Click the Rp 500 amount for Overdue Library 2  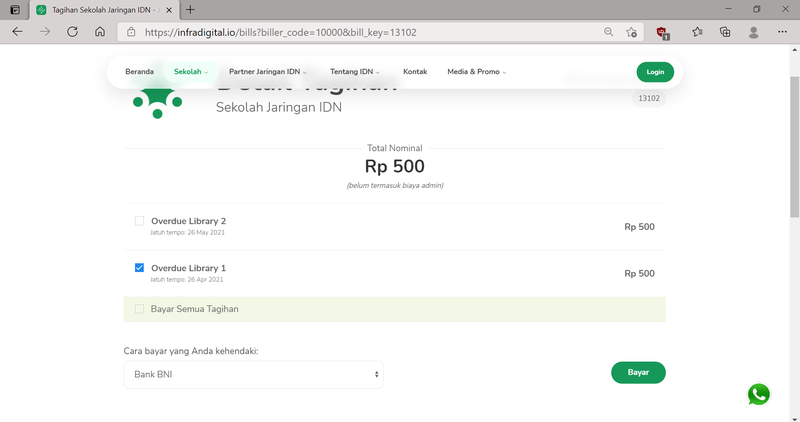click(639, 227)
